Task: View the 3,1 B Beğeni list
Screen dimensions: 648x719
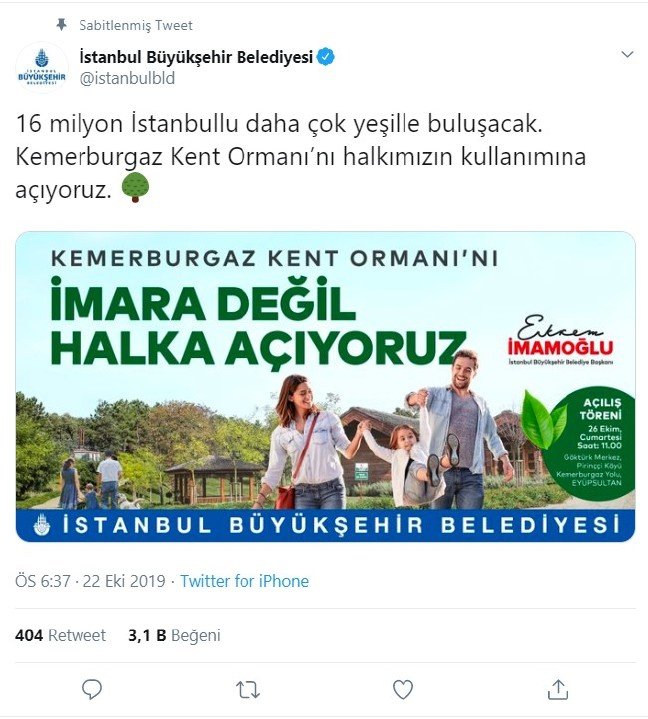Action: tap(174, 636)
